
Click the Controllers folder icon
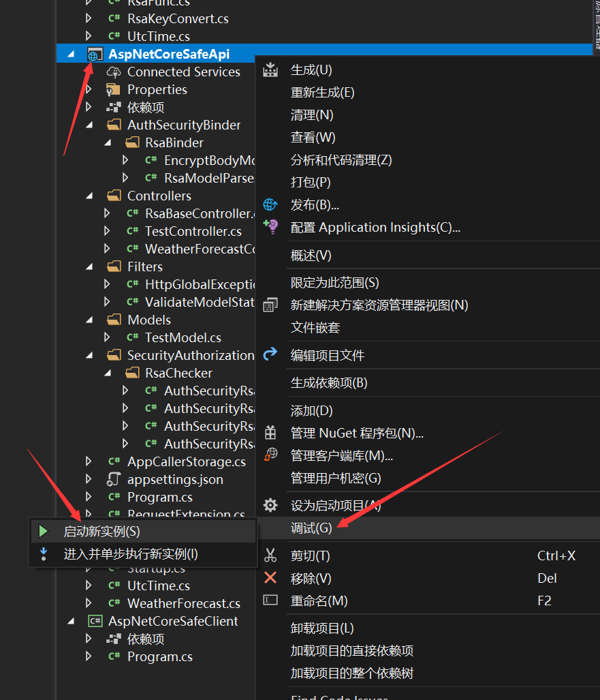pyautogui.click(x=114, y=196)
